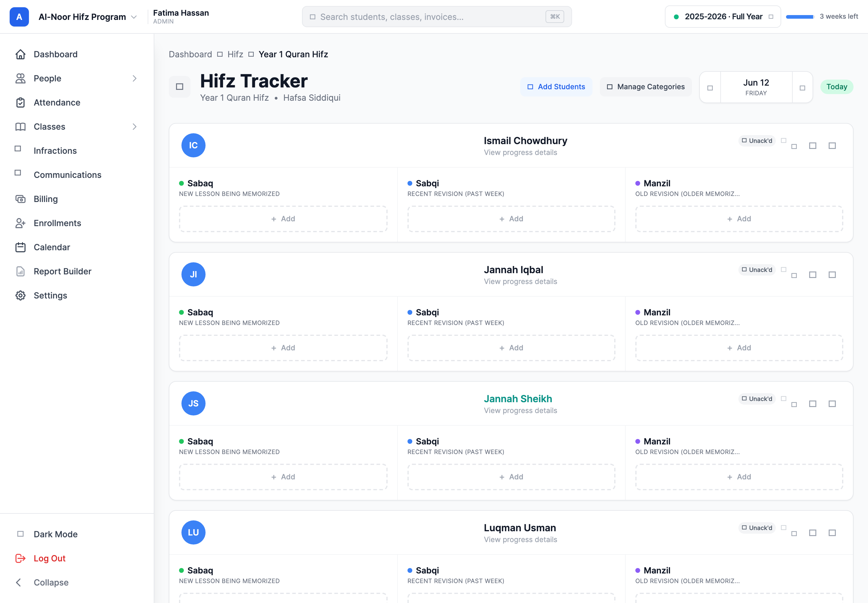Toggle Unack'd badge for Ismail Chowdhury
Screen dimensions: 868x603
coord(757,140)
